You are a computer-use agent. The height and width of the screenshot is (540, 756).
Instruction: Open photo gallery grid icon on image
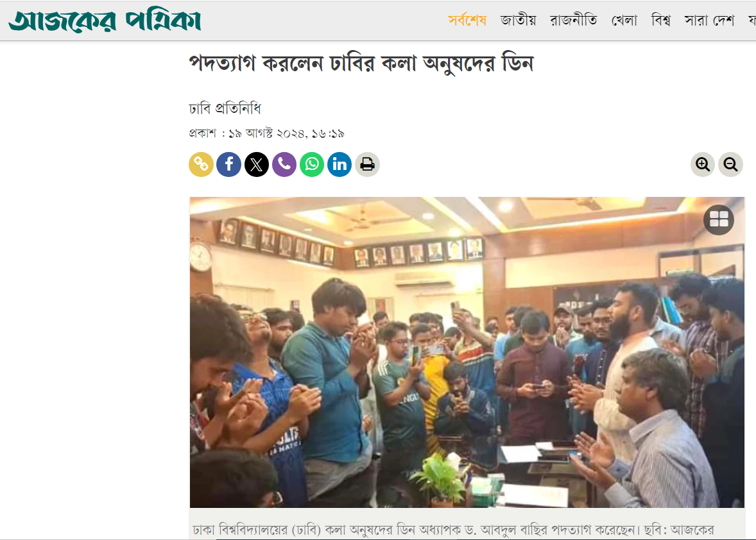tap(719, 220)
